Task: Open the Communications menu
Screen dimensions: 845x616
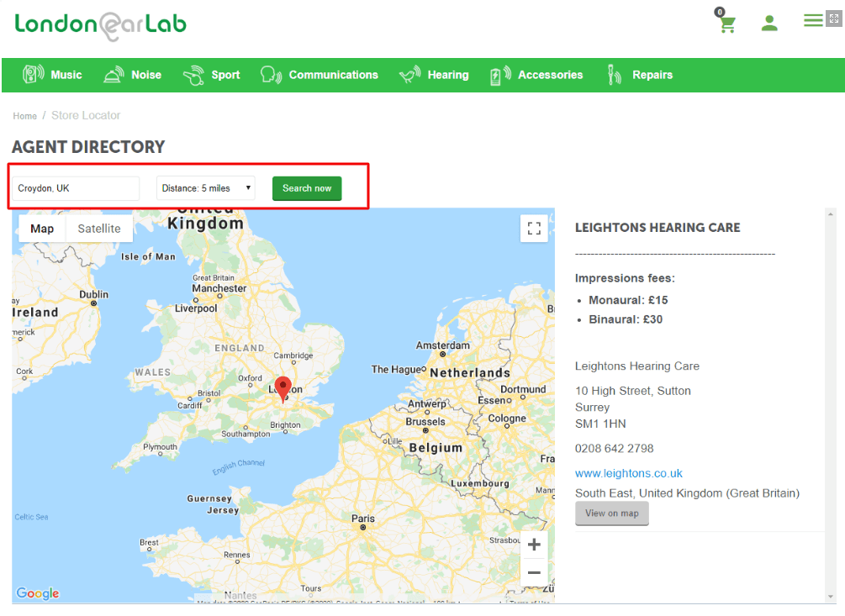Action: click(x=334, y=75)
